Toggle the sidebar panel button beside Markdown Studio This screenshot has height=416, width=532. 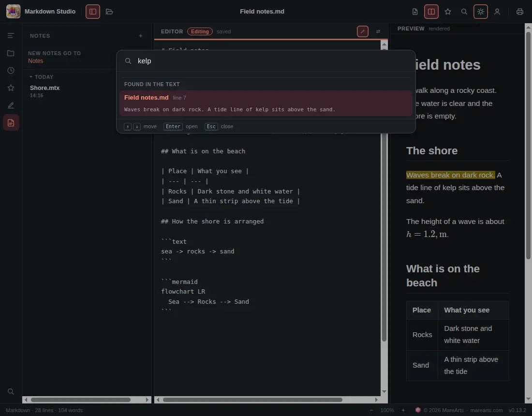click(x=93, y=12)
